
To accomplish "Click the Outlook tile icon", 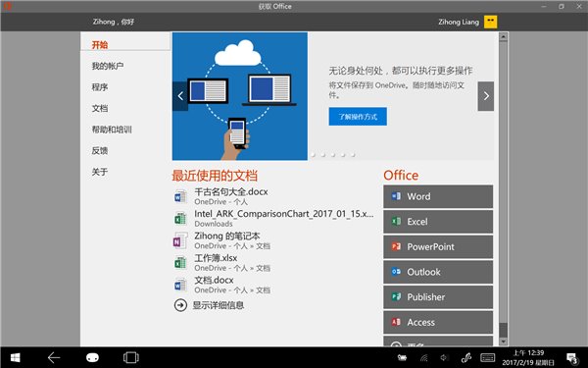I will pyautogui.click(x=396, y=272).
